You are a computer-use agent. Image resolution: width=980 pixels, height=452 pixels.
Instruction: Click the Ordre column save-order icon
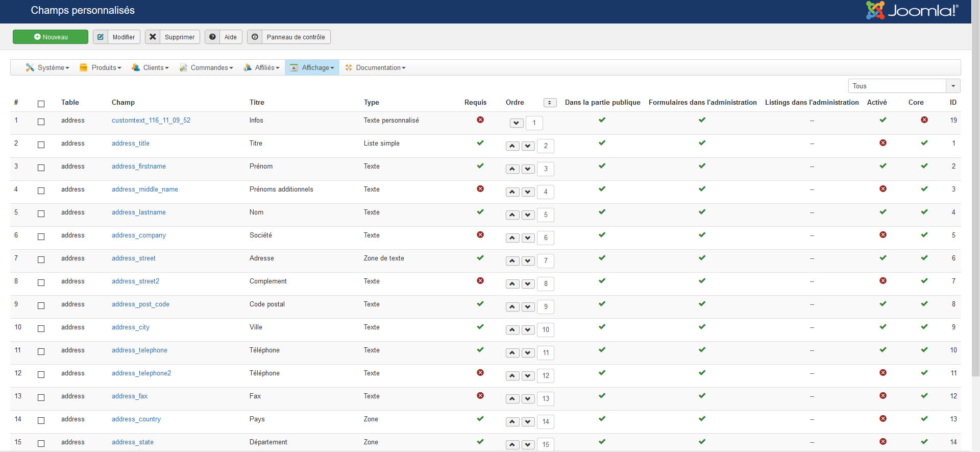(550, 103)
